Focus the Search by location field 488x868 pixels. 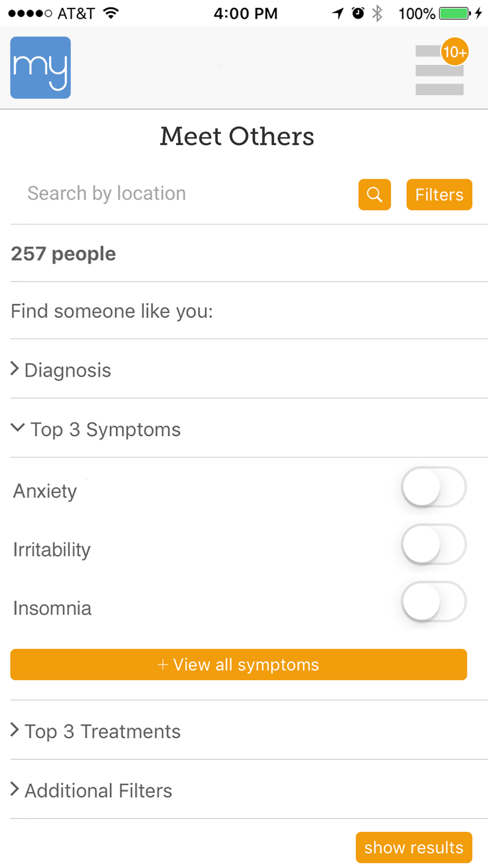183,194
